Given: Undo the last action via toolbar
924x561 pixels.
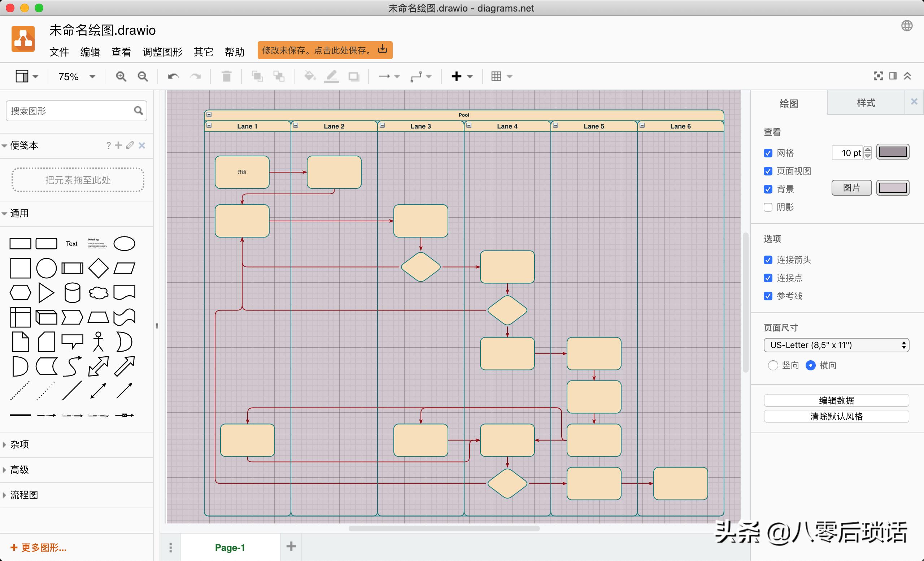Looking at the screenshot, I should pos(173,77).
